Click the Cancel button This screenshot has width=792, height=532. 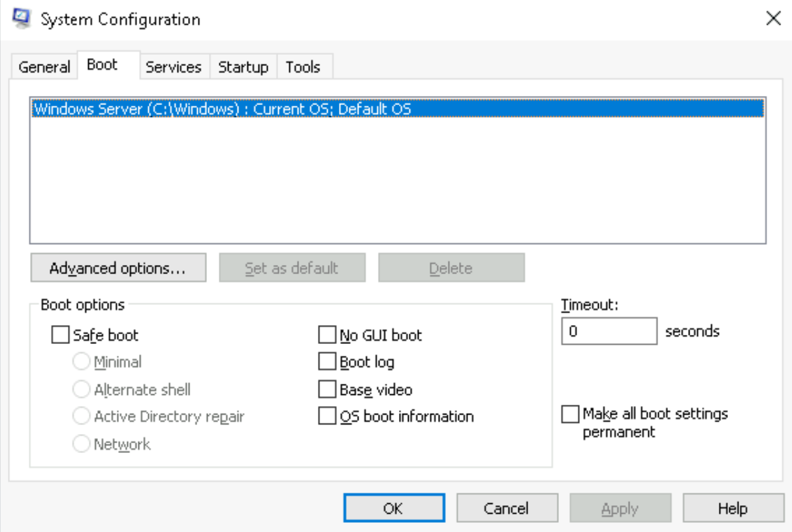click(507, 509)
